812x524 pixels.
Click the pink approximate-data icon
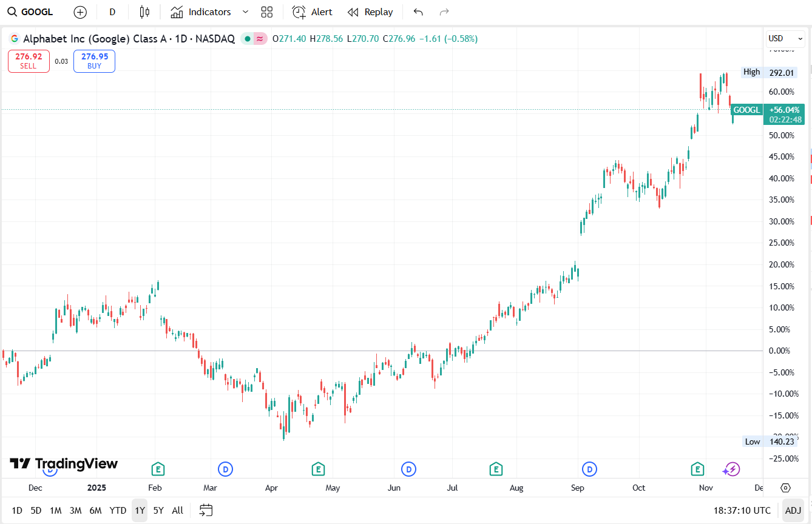pyautogui.click(x=260, y=39)
